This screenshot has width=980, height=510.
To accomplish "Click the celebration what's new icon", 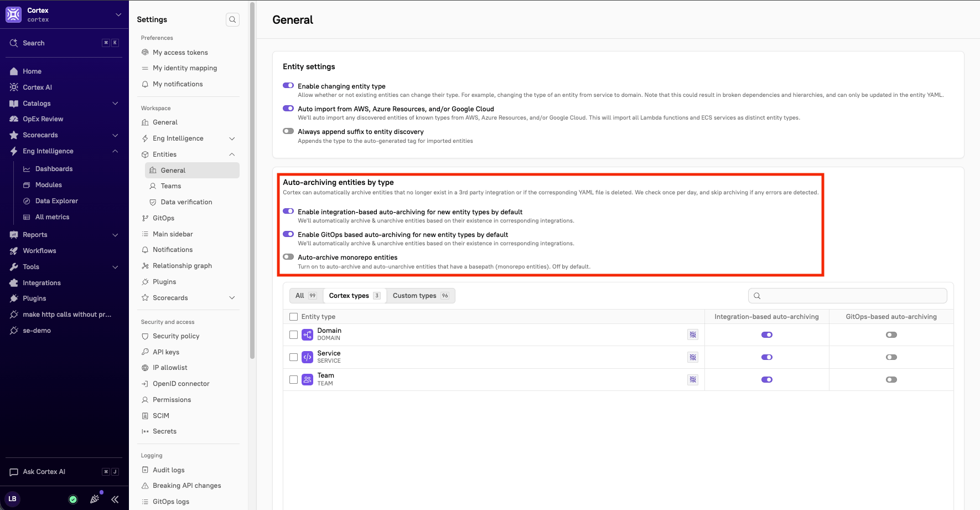I will click(x=95, y=498).
